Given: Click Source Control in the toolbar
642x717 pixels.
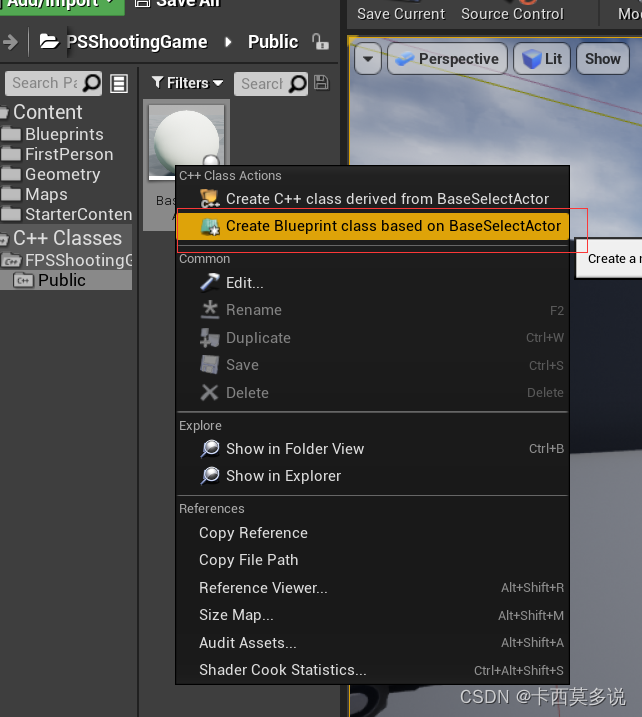Looking at the screenshot, I should pos(512,14).
